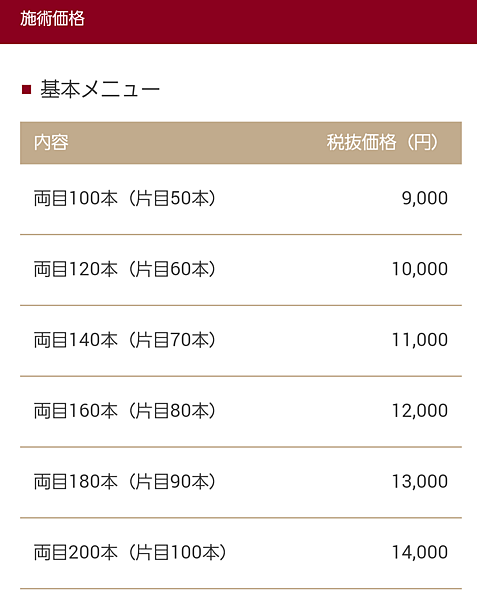Viewport: 477px width, 600px height.
Task: Click the 12,000 price value
Action: pyautogui.click(x=420, y=411)
